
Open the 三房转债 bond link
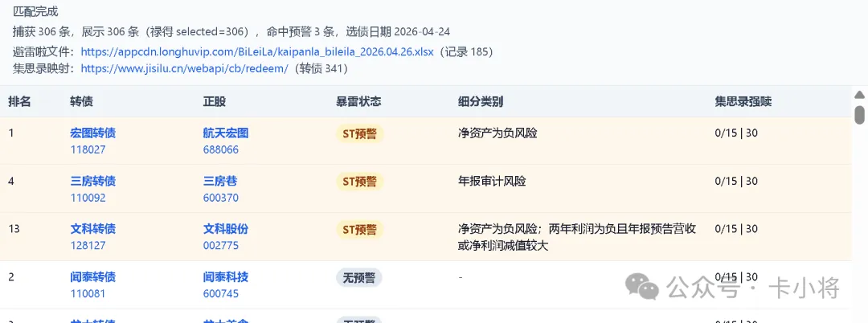click(x=93, y=182)
